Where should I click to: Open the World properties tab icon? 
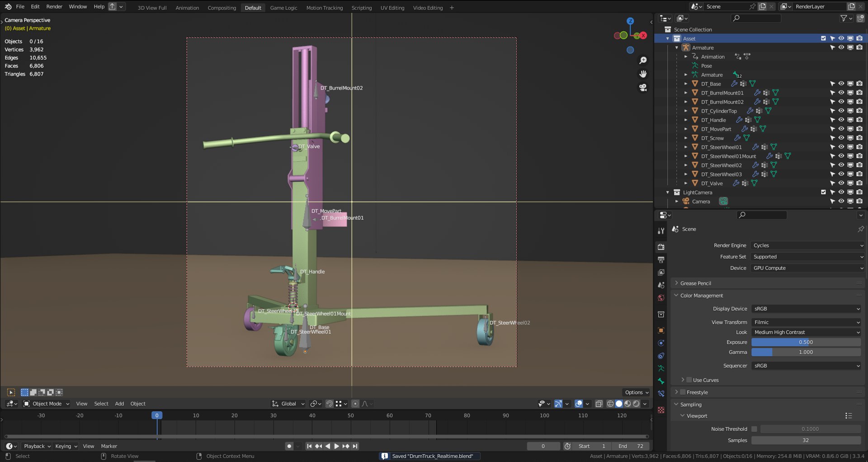click(661, 298)
